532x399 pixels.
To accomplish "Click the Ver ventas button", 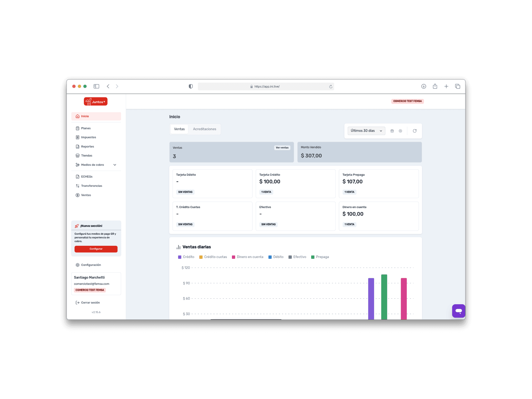I will point(282,148).
